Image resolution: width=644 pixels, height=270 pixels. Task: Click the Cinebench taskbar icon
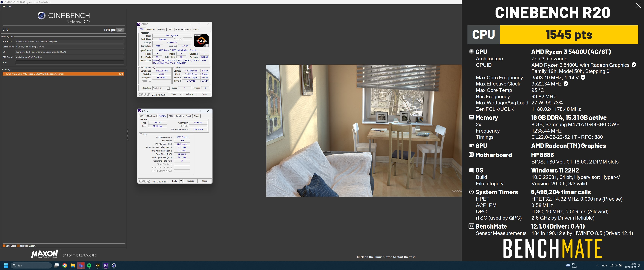pyautogui.click(x=114, y=265)
